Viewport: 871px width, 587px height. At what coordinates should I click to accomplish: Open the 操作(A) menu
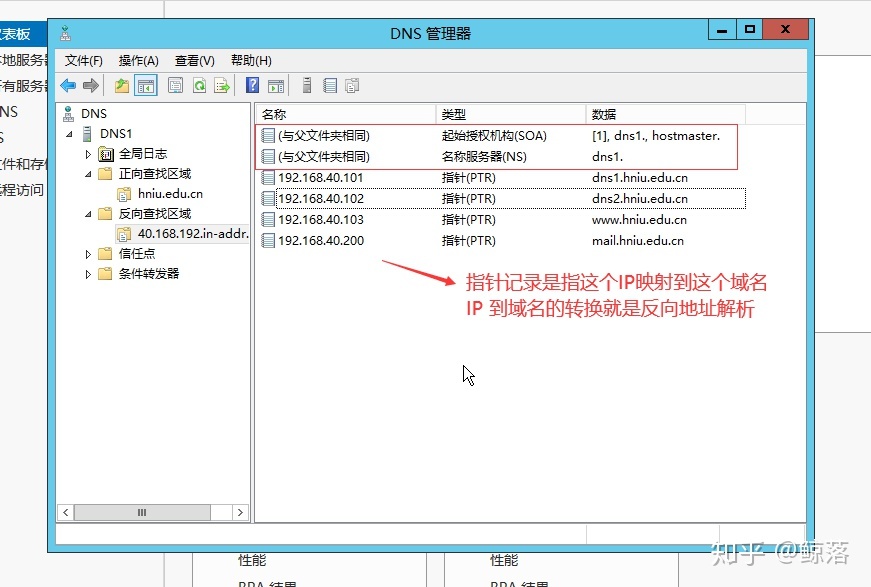pyautogui.click(x=139, y=61)
